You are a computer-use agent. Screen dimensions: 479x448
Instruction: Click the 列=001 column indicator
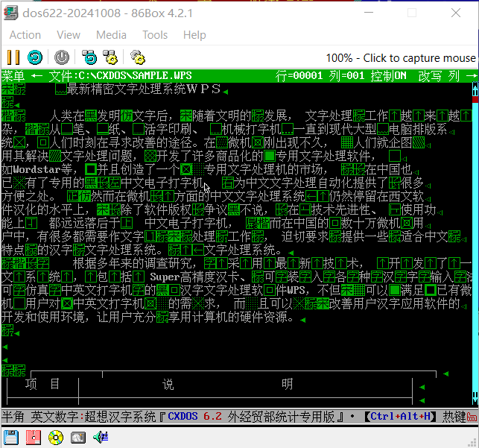click(x=346, y=76)
